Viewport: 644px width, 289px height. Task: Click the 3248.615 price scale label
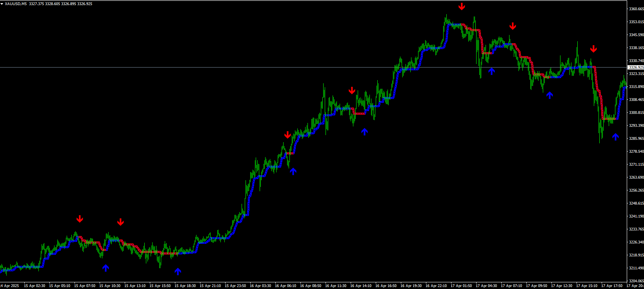pos(636,203)
